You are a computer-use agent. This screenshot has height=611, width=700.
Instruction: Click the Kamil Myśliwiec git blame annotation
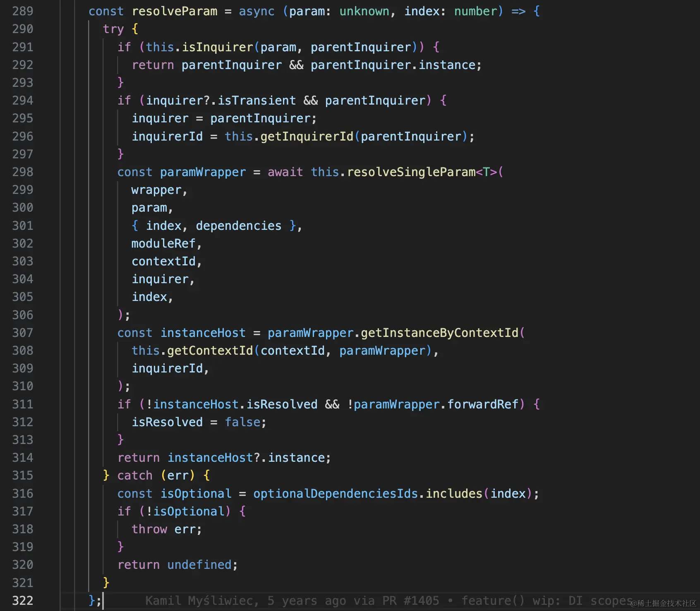[389, 601]
